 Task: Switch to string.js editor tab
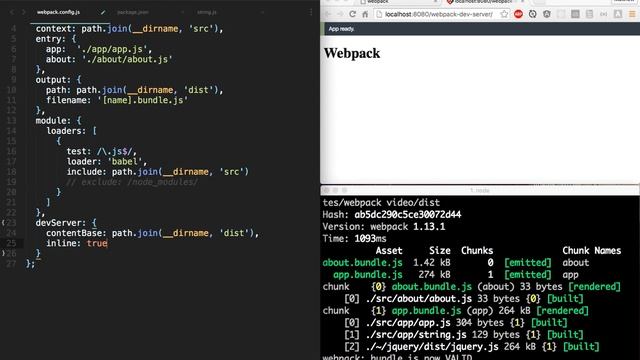[207, 12]
